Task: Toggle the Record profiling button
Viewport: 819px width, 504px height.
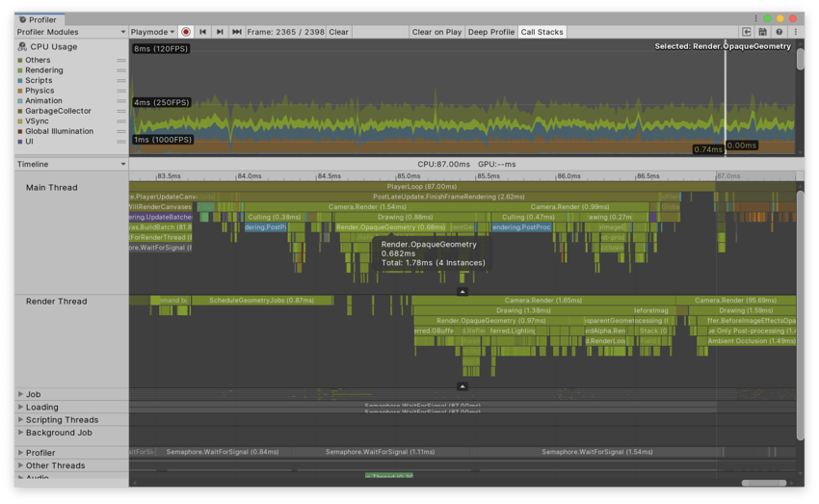Action: click(x=186, y=32)
